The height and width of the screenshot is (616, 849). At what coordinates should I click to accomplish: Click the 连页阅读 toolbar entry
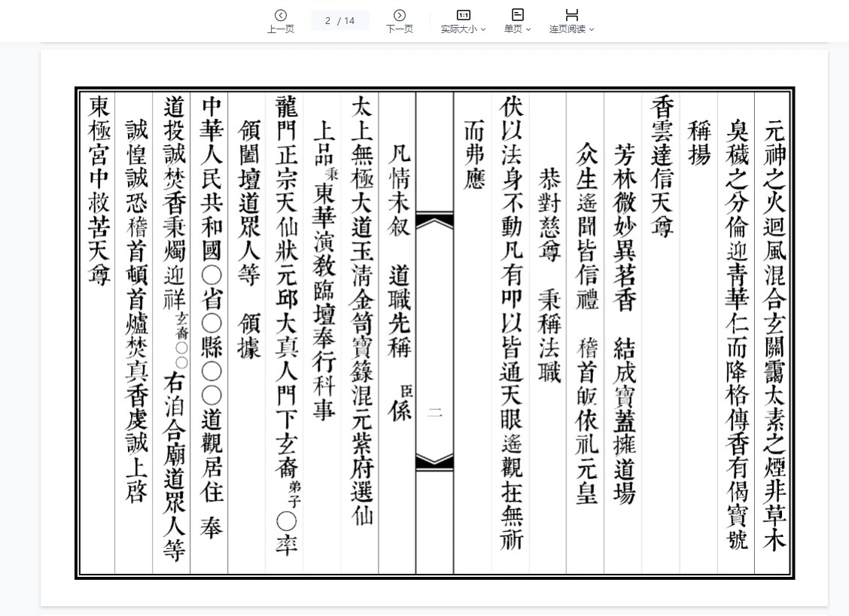click(x=571, y=20)
